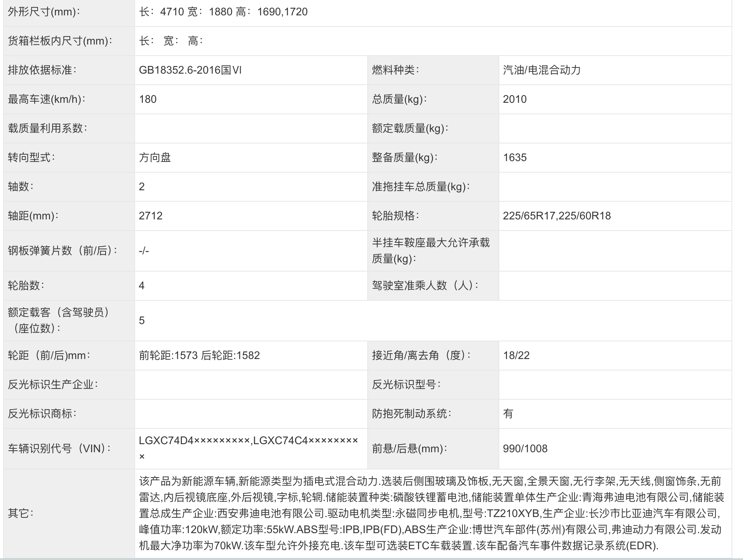
Task: Click the 轮距（前/后)mm label
Action: (x=50, y=356)
